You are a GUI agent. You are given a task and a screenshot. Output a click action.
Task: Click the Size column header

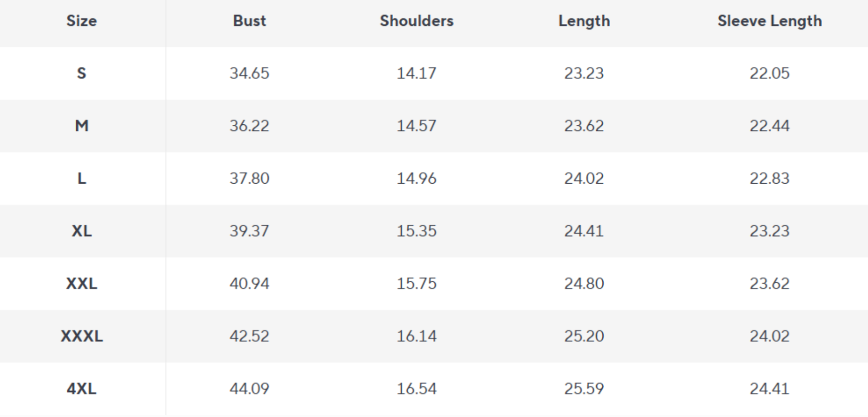[x=82, y=21]
